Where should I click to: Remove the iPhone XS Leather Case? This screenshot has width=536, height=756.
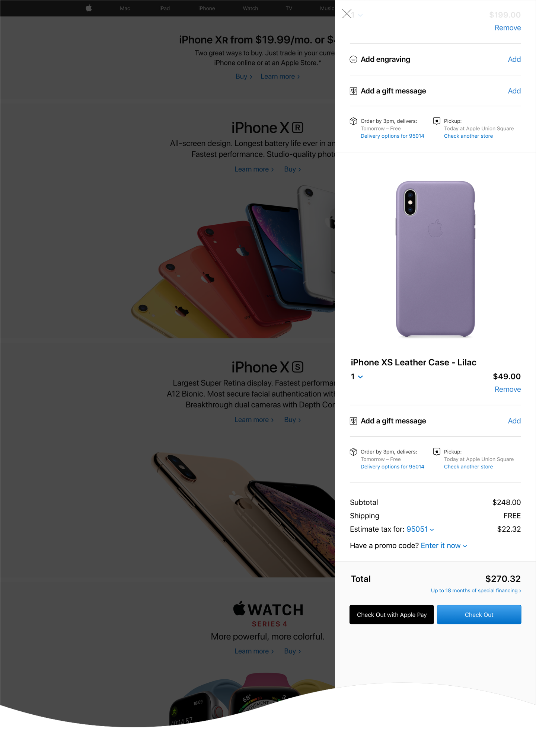508,390
